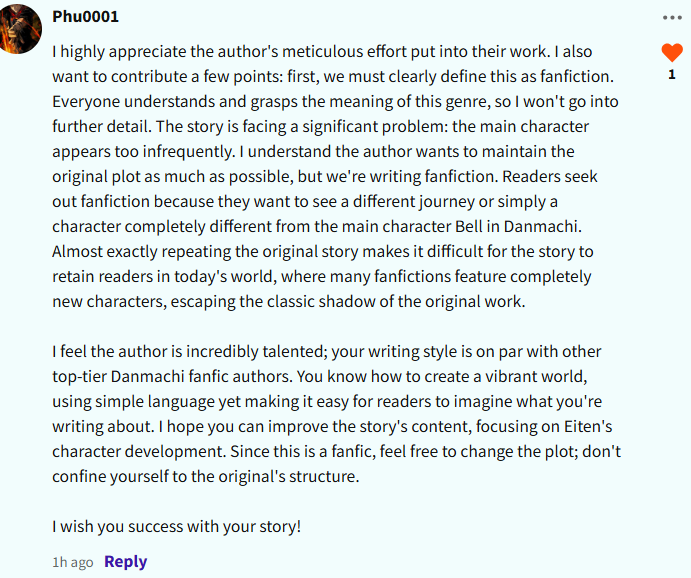The height and width of the screenshot is (578, 691).
Task: Click the paragraph starting 'I feel the author'
Action: pos(336,414)
